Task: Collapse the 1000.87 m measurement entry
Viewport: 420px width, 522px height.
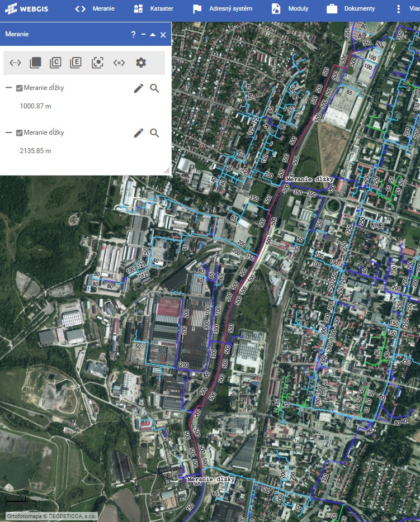Action: (8, 88)
